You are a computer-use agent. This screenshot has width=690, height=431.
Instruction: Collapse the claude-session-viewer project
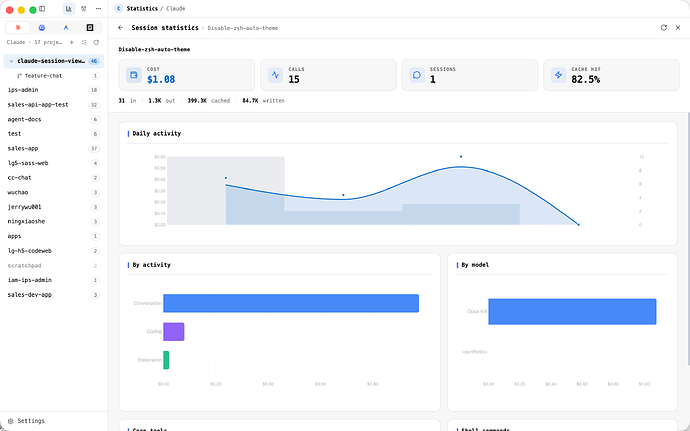point(11,61)
